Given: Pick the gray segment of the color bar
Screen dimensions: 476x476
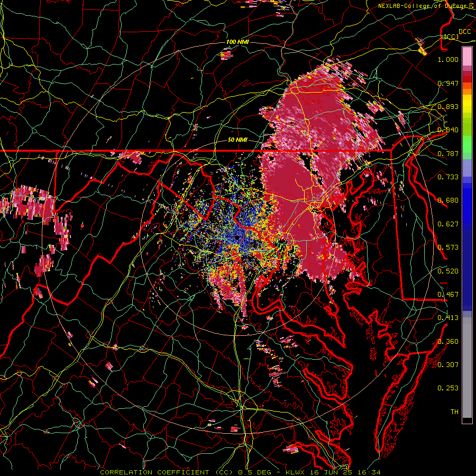Looking at the screenshot, I should [467, 368].
